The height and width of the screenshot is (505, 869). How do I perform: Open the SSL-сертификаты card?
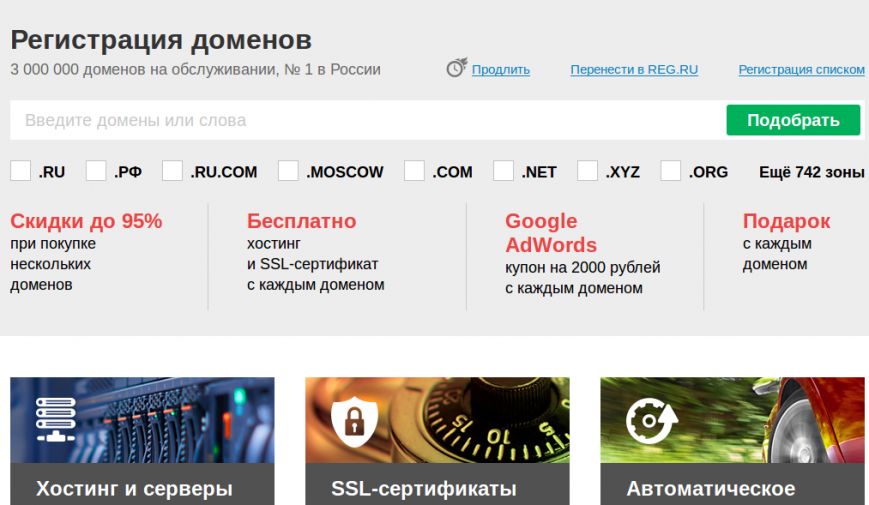(437, 441)
